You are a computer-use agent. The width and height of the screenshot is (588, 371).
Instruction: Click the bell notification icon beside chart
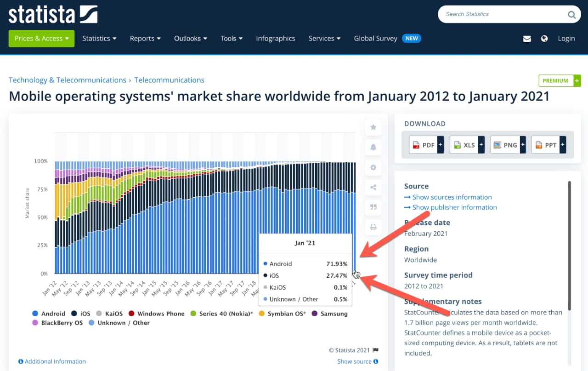tap(373, 147)
